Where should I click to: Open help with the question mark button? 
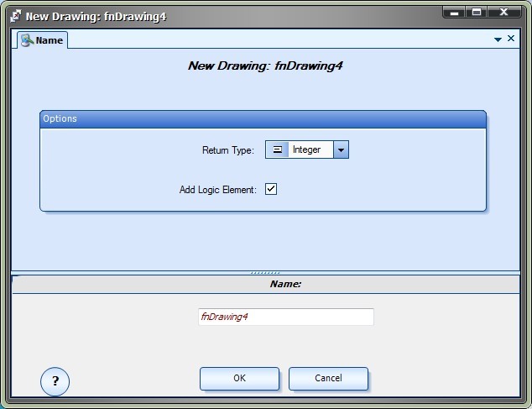point(55,381)
